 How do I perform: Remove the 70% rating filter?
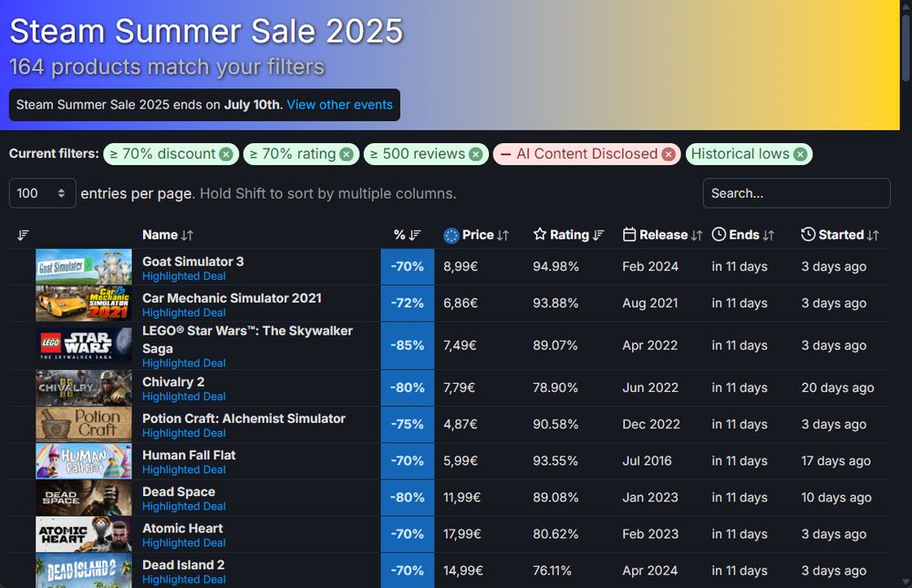point(347,154)
